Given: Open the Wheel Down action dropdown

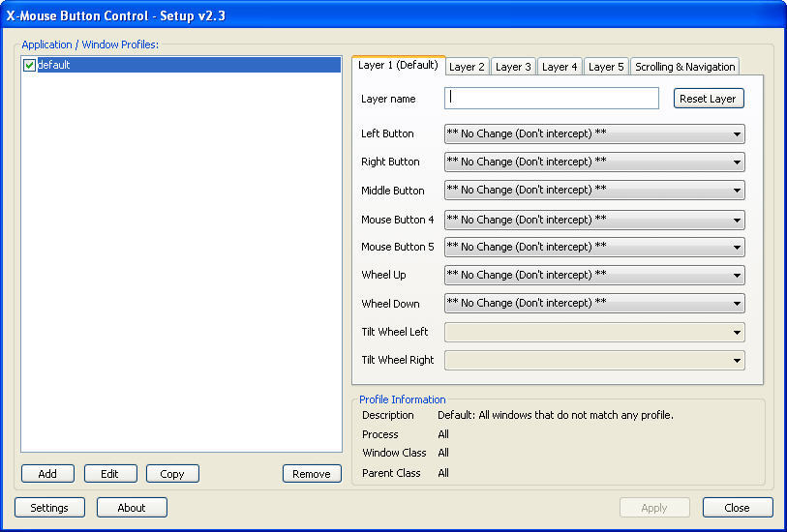Looking at the screenshot, I should pyautogui.click(x=594, y=303).
